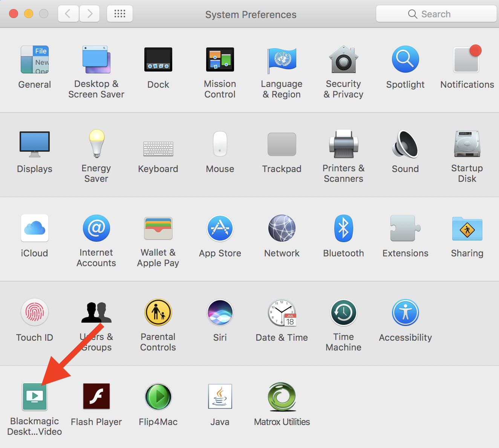
Task: Click the Search field in the toolbar
Action: click(436, 14)
